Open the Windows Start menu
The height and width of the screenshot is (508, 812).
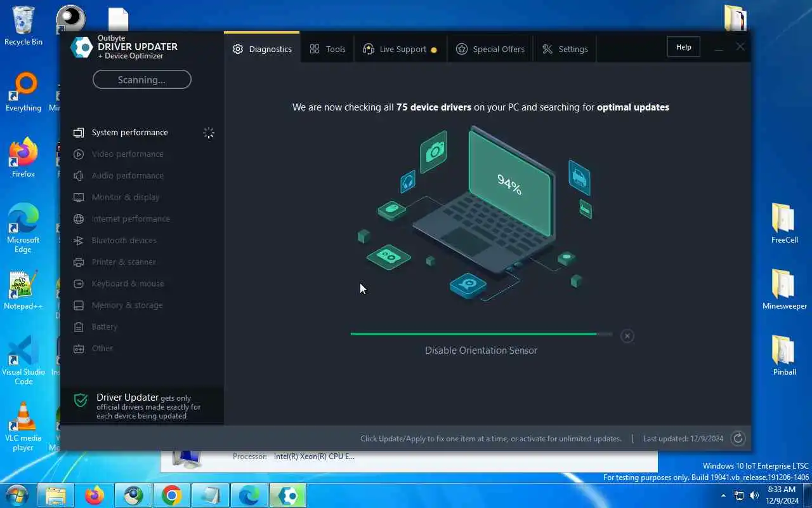[x=16, y=495]
